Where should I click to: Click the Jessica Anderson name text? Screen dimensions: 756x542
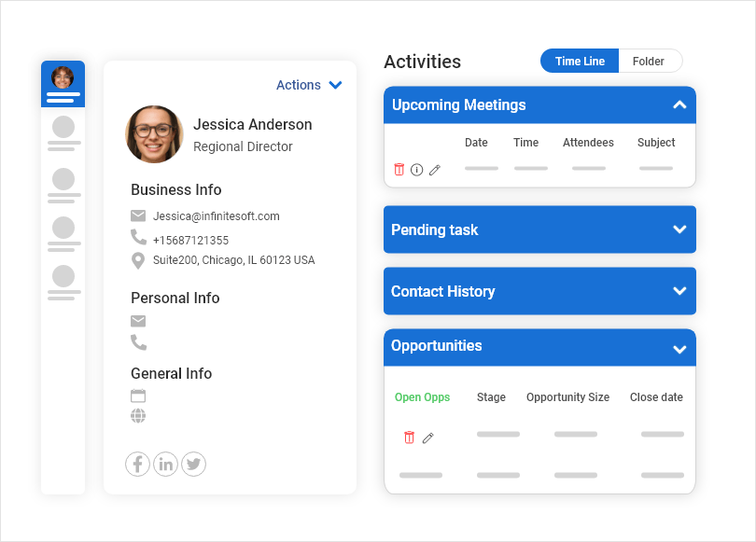(253, 124)
